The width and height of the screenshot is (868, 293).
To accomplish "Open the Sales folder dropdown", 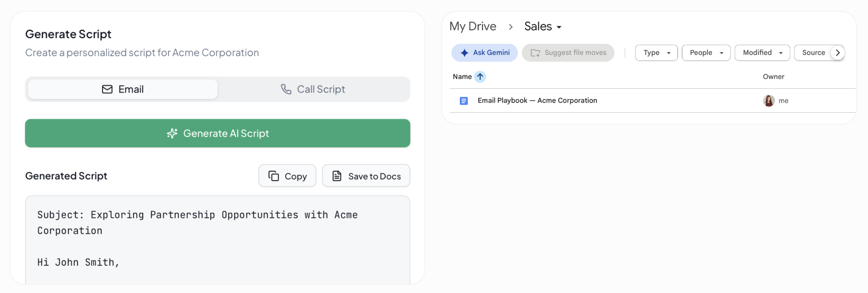I will tap(543, 26).
